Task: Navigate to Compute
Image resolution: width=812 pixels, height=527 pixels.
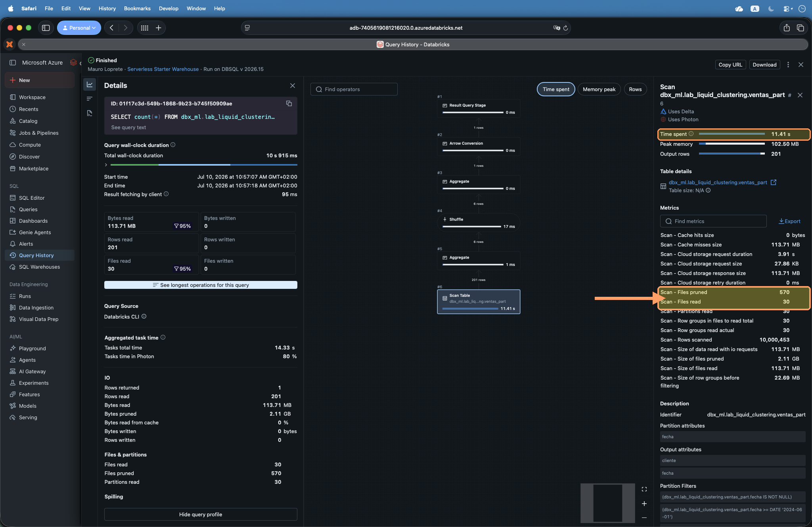Action: pyautogui.click(x=30, y=145)
